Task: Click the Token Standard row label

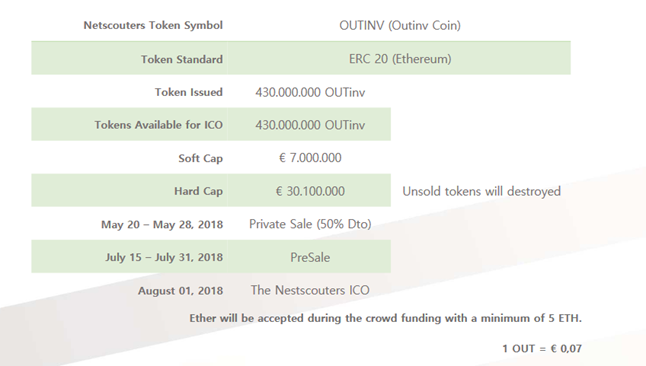Action: click(182, 59)
